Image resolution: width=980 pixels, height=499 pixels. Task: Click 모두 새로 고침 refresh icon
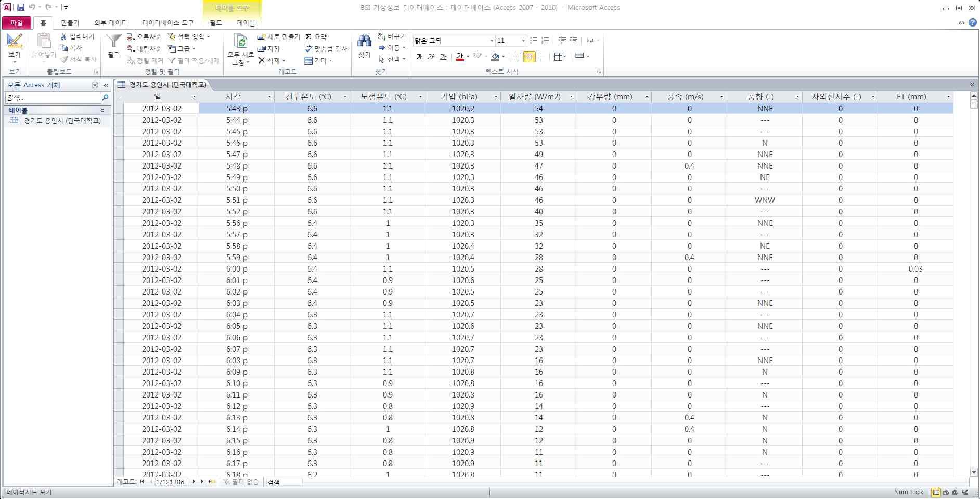coord(241,42)
